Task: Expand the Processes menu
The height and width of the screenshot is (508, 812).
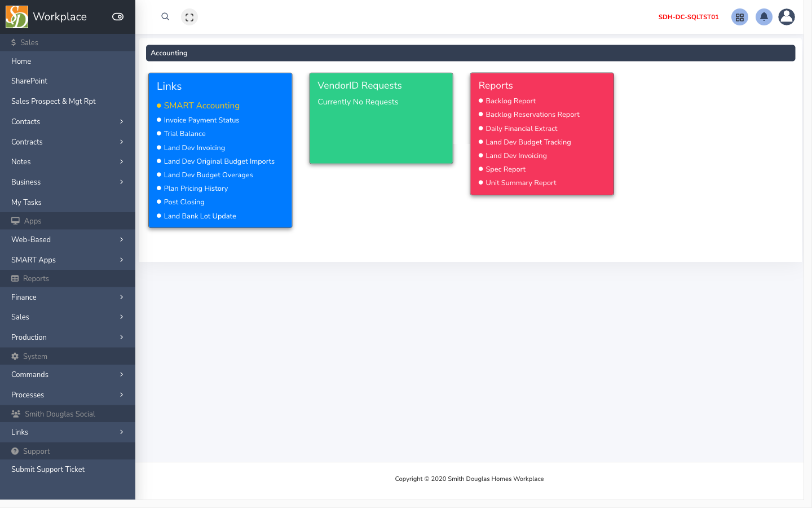Action: (68, 395)
